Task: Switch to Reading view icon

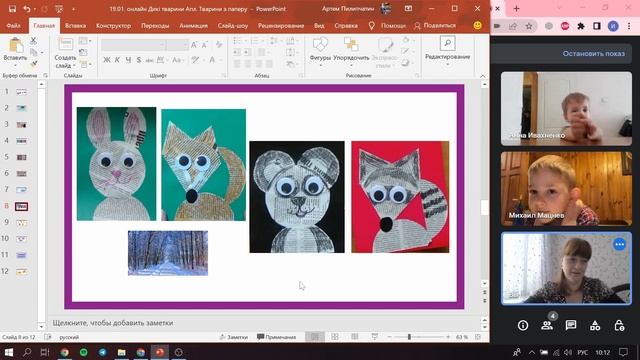Action: click(x=355, y=337)
